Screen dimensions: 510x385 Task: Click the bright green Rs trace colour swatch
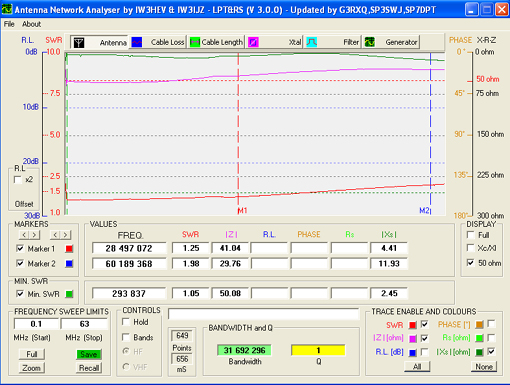tap(479, 338)
